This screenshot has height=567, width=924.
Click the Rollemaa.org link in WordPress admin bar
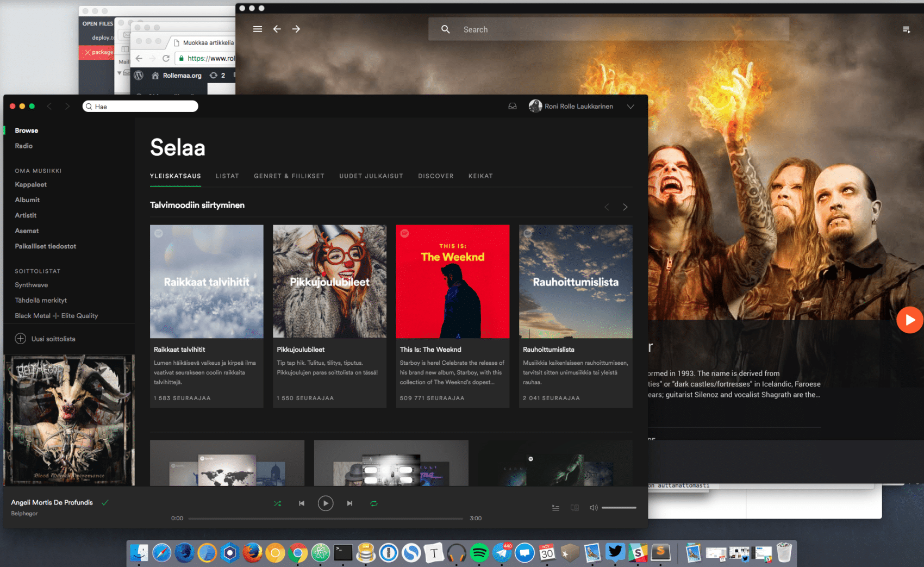182,76
